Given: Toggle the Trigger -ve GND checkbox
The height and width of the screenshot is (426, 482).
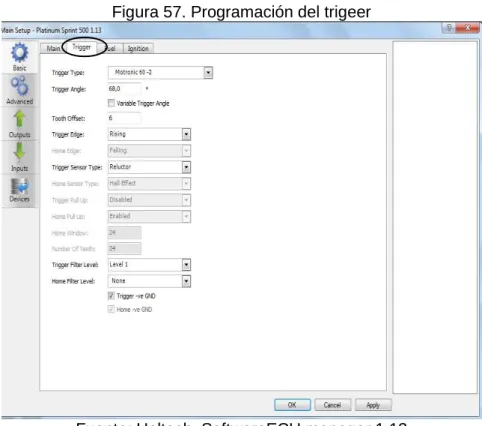Looking at the screenshot, I should [x=111, y=296].
